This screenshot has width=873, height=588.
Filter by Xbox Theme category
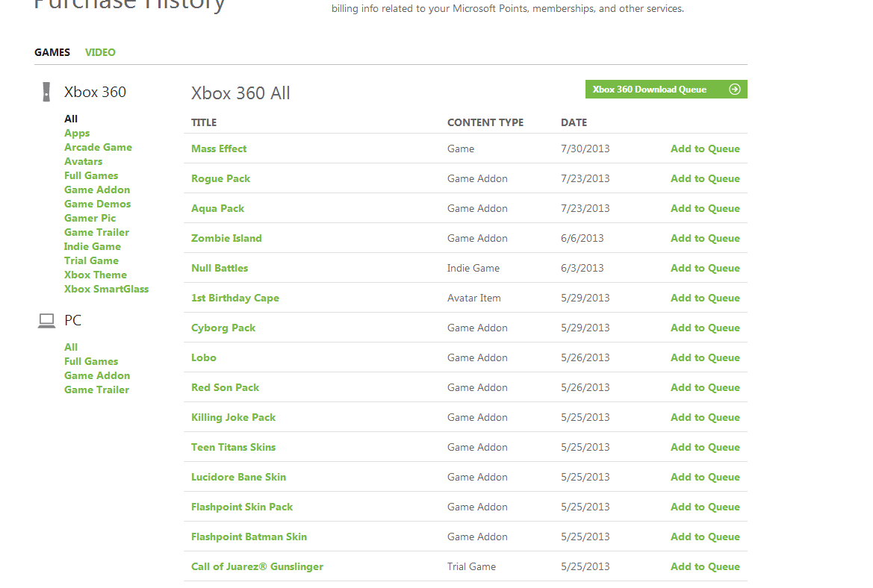point(95,275)
